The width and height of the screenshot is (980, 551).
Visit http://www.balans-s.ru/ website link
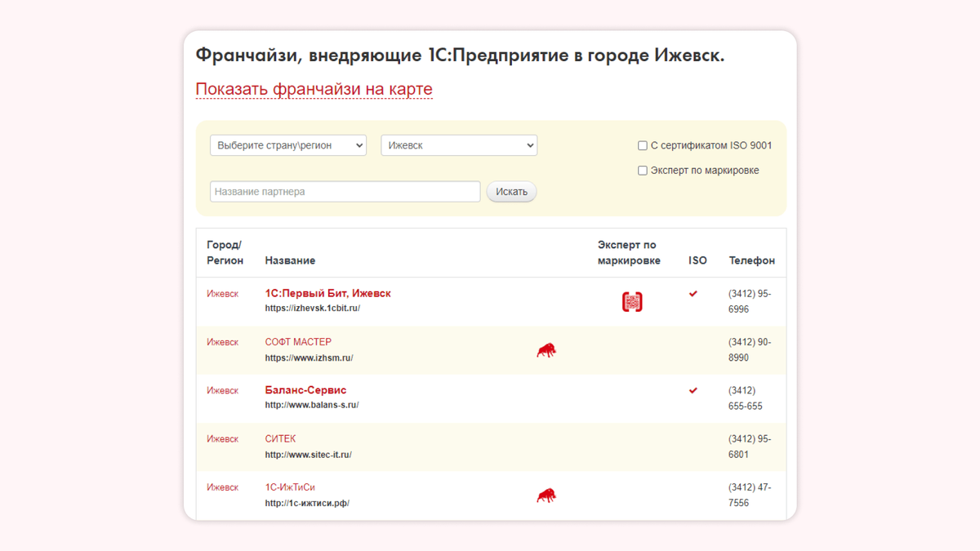(312, 405)
